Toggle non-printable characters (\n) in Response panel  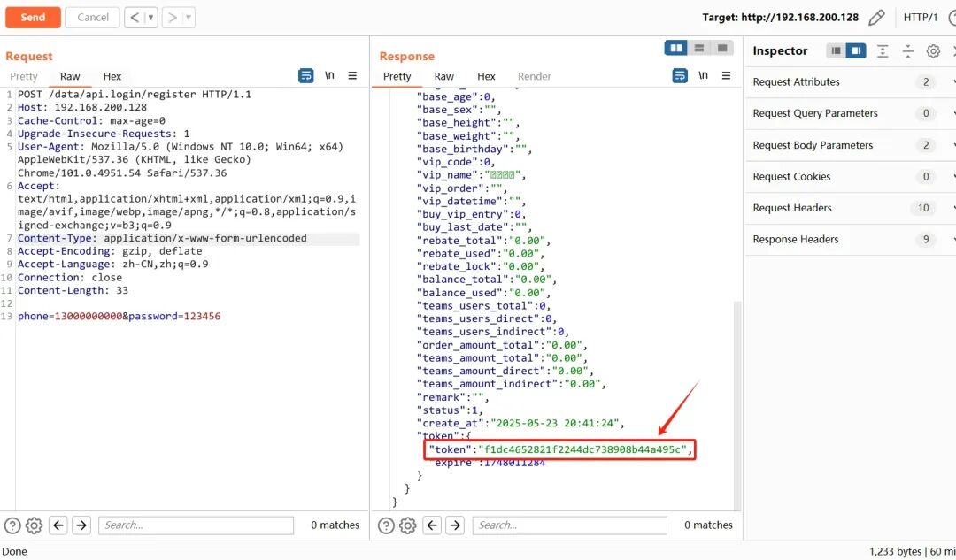pyautogui.click(x=703, y=75)
